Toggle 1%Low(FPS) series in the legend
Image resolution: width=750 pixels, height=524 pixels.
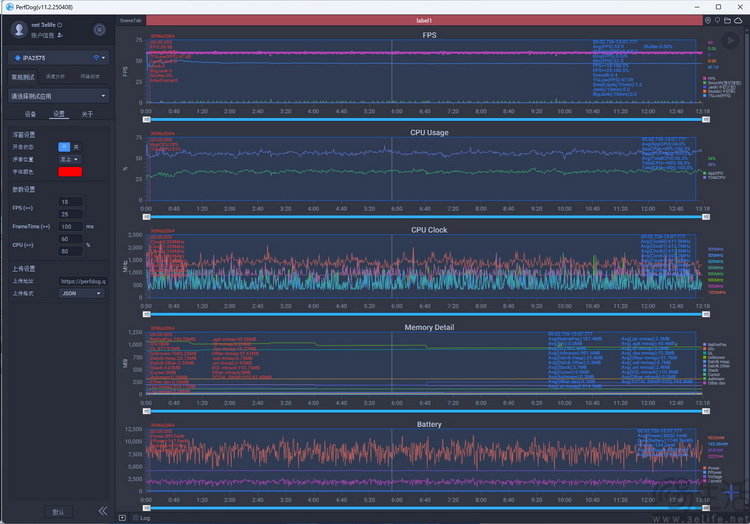pyautogui.click(x=716, y=96)
